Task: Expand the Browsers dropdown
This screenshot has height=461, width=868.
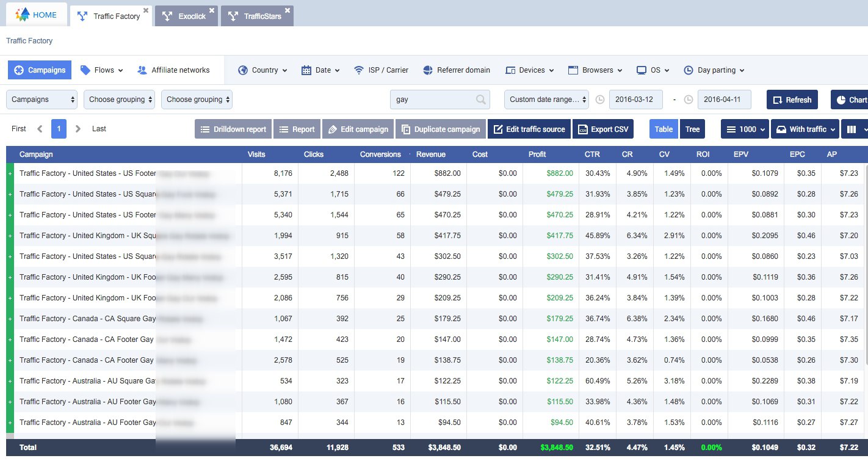Action: pos(595,70)
